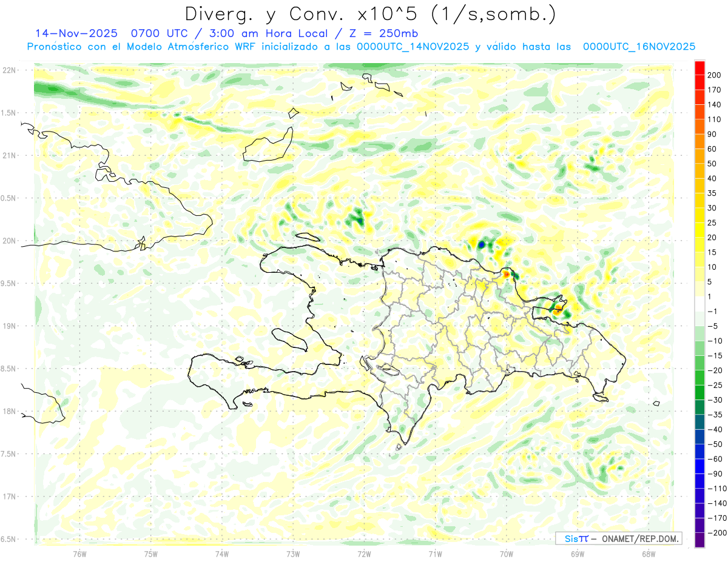
Task: Click the '69W' longitude label
Action: coord(578,554)
